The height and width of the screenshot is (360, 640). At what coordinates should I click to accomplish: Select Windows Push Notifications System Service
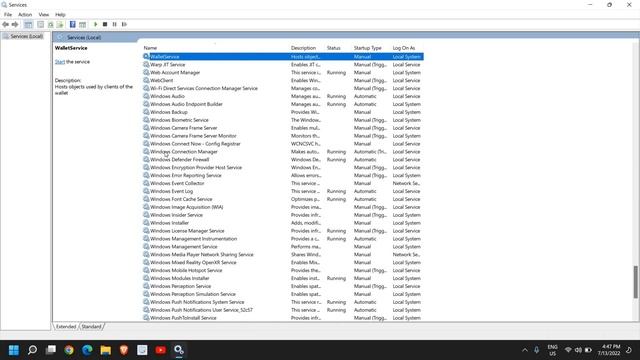click(283, 302)
